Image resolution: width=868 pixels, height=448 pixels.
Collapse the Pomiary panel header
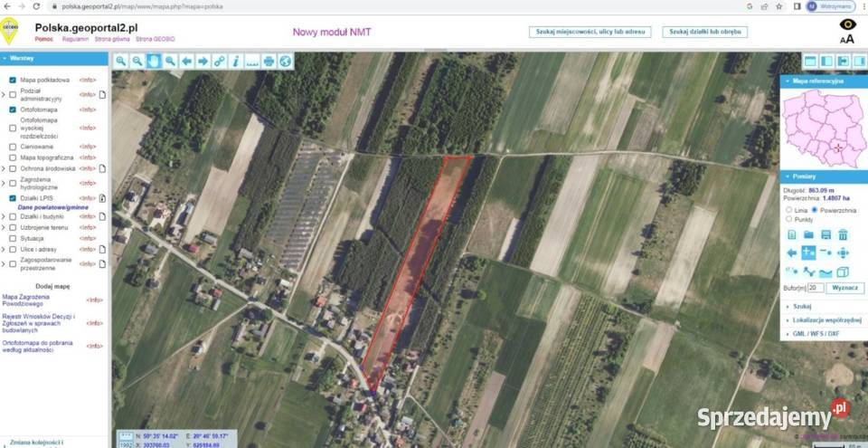pyautogui.click(x=824, y=176)
